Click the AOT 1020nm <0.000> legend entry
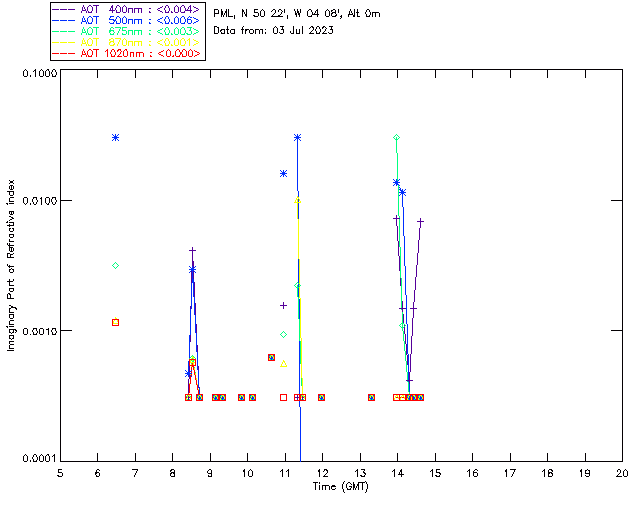Viewport: 640px width, 512px height. pos(140,53)
